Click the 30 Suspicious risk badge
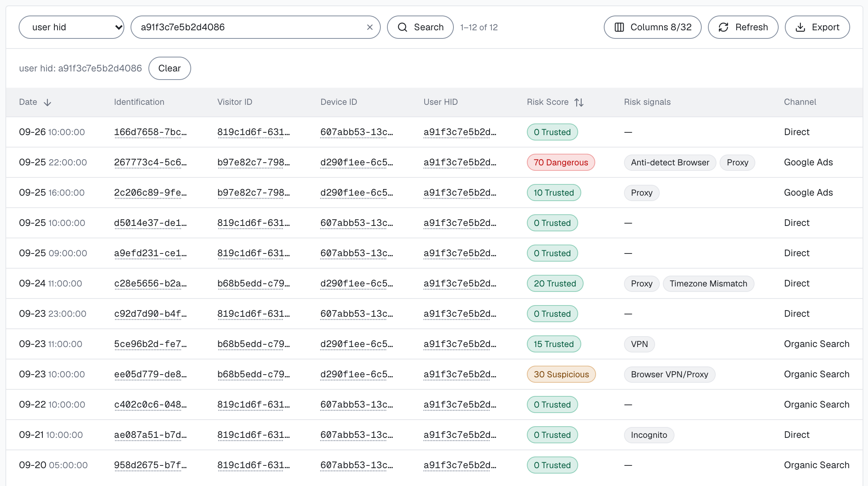Image resolution: width=868 pixels, height=486 pixels. click(561, 374)
